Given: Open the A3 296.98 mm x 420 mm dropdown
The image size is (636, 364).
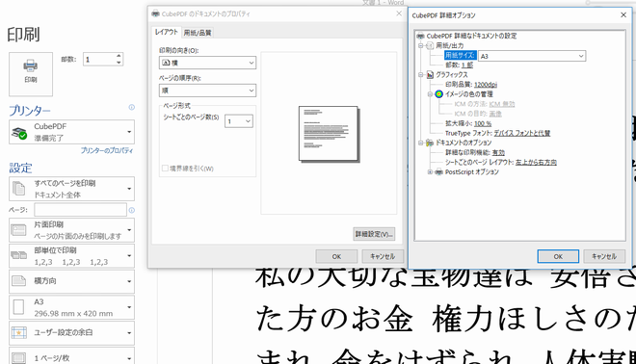Looking at the screenshot, I should (72, 307).
